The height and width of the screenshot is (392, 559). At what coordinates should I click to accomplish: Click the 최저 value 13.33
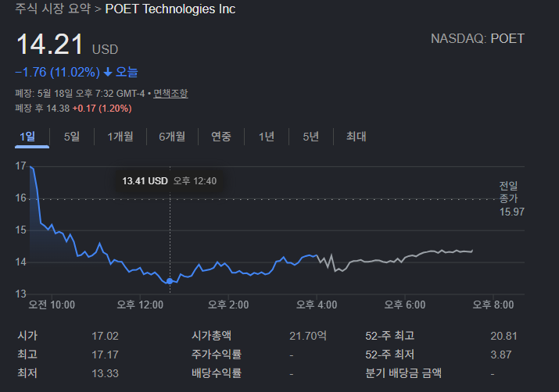105,373
